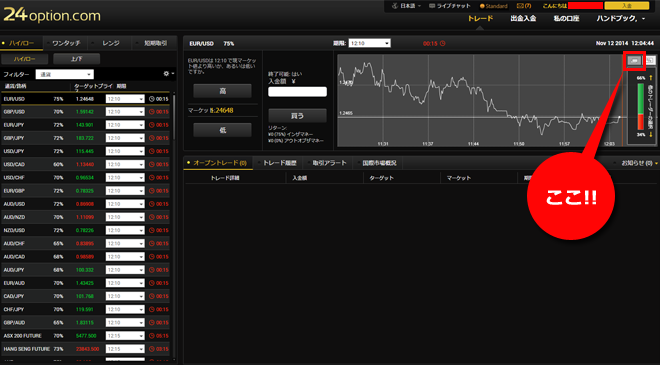Open the live chat (ライブチャット) icon
660x365 pixels.
pos(431,6)
